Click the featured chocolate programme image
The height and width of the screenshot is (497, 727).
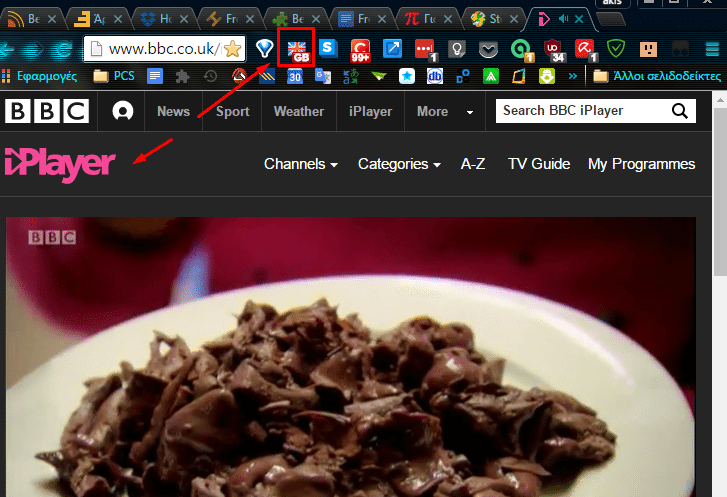coord(351,357)
